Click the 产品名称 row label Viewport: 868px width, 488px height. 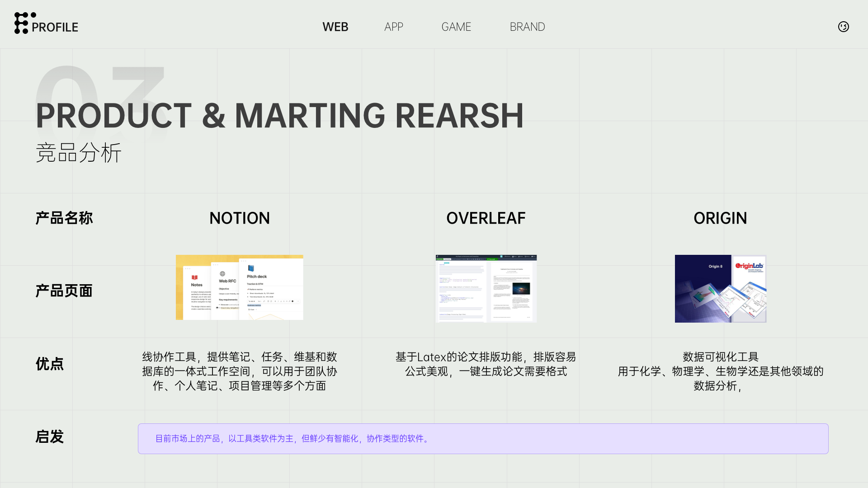click(64, 218)
